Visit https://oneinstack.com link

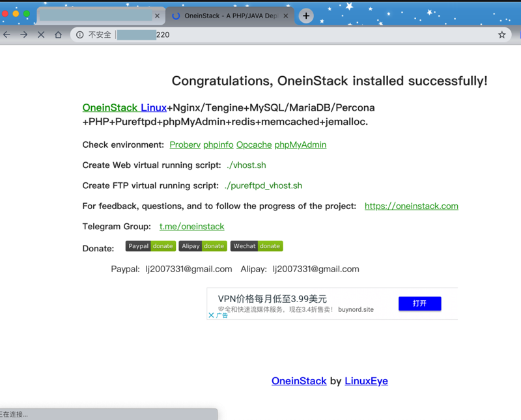click(x=412, y=206)
